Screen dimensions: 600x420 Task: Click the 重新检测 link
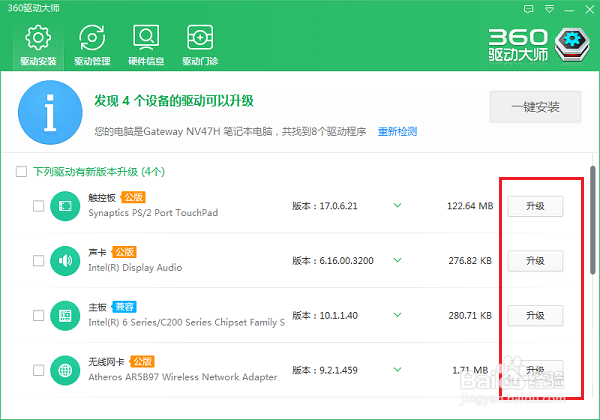pos(397,132)
